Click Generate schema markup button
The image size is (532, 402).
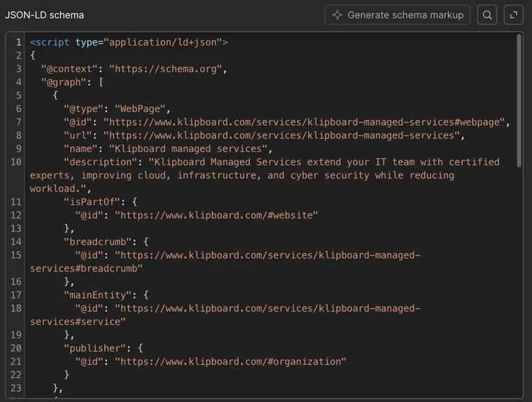click(397, 15)
